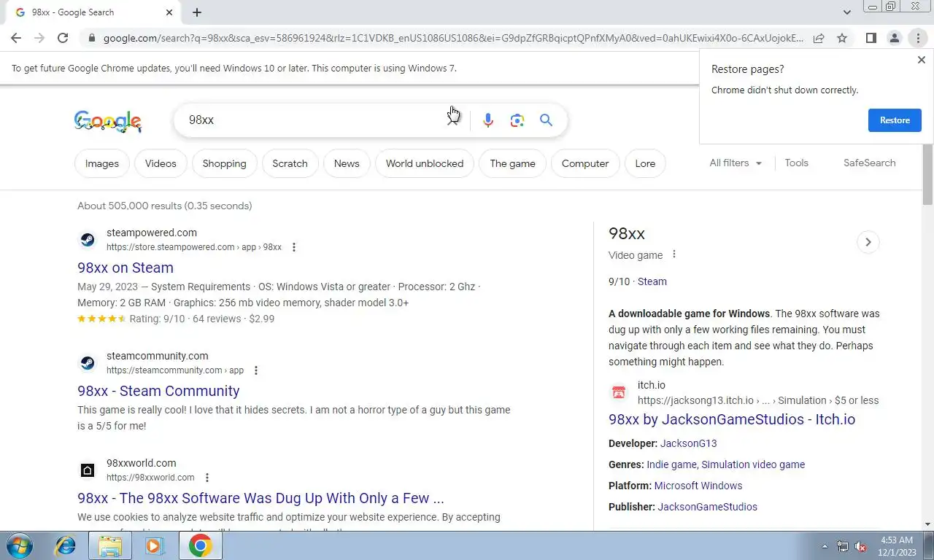Open steampowered.com result options menu

click(x=294, y=247)
